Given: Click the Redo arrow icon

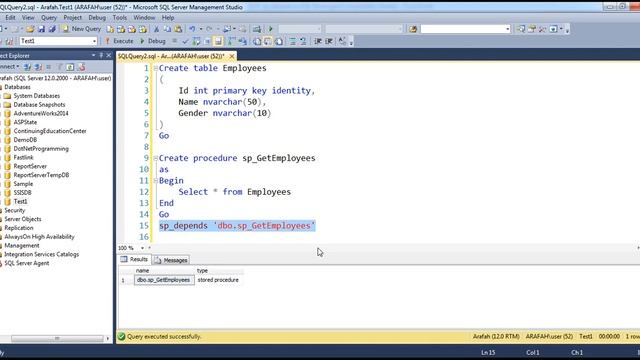Looking at the screenshot, I should 209,29.
